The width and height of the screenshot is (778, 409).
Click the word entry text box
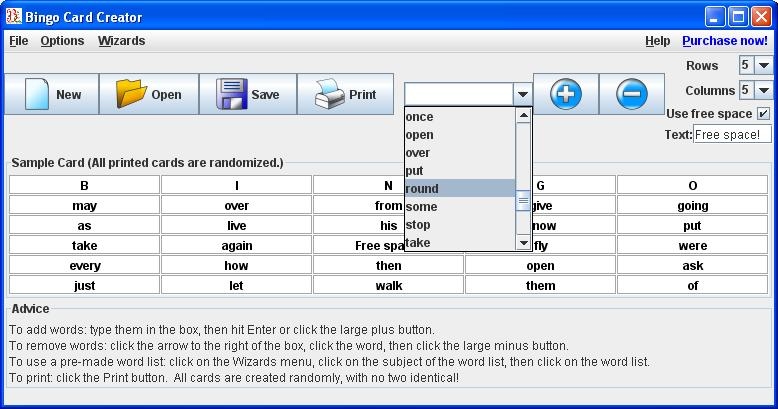coord(459,94)
